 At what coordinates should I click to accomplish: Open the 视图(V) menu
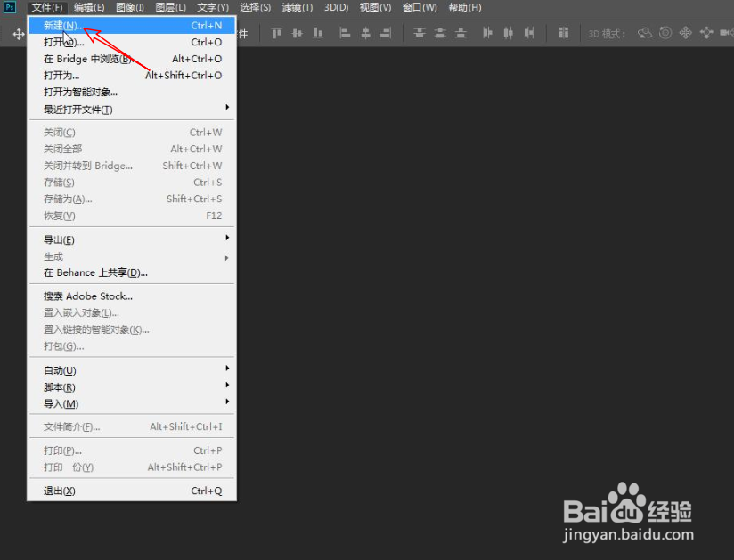tap(375, 7)
